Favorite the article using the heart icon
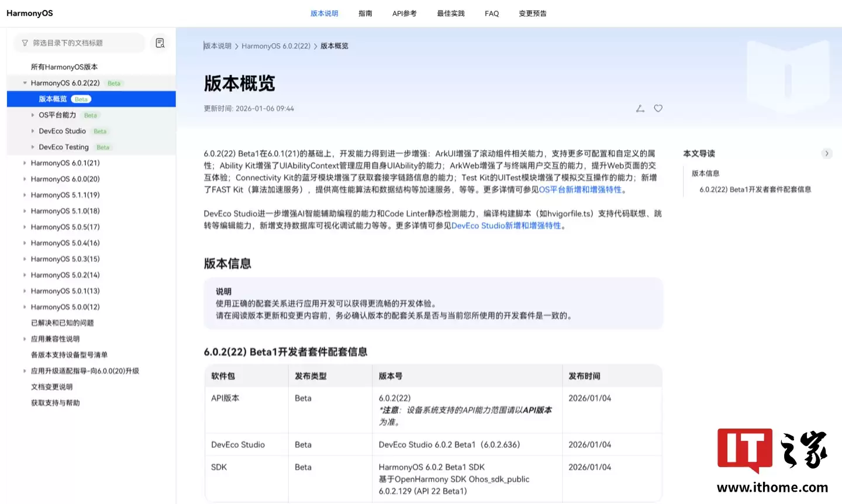The height and width of the screenshot is (504, 842). point(658,108)
